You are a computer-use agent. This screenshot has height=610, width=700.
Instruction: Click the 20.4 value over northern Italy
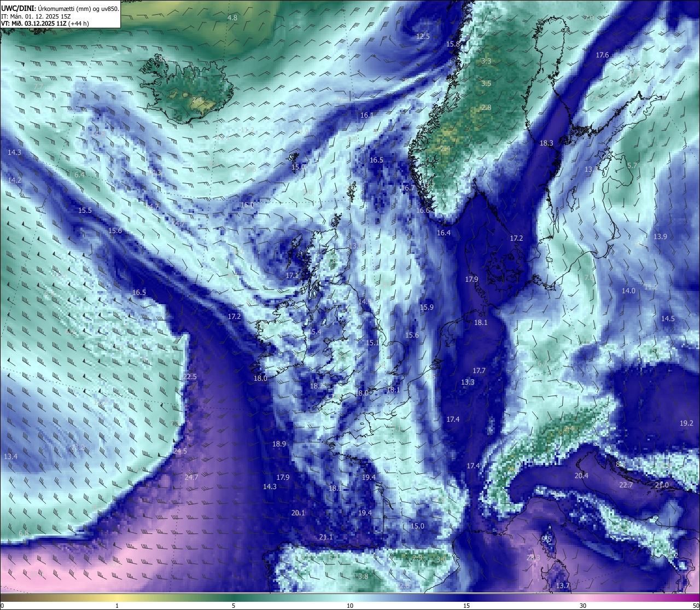581,476
